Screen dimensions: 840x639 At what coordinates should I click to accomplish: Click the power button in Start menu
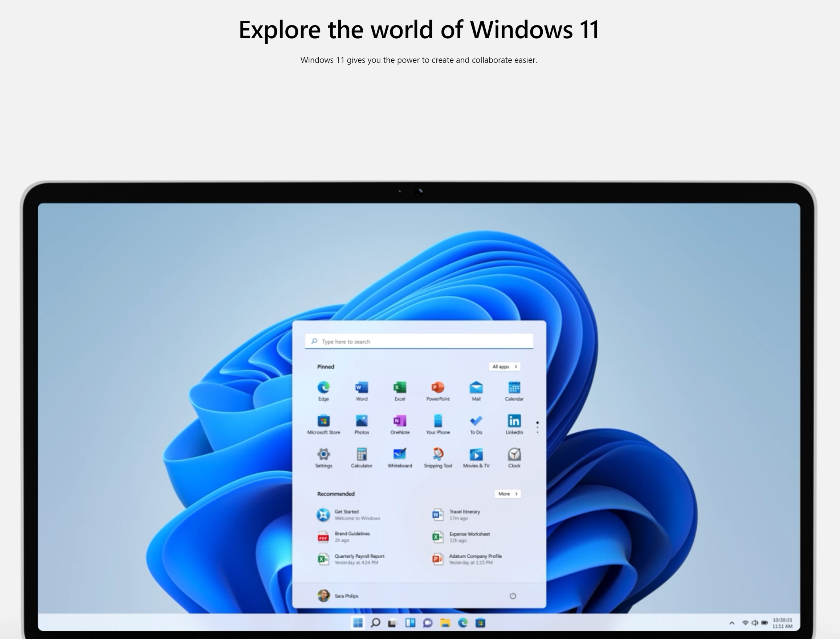pos(512,596)
